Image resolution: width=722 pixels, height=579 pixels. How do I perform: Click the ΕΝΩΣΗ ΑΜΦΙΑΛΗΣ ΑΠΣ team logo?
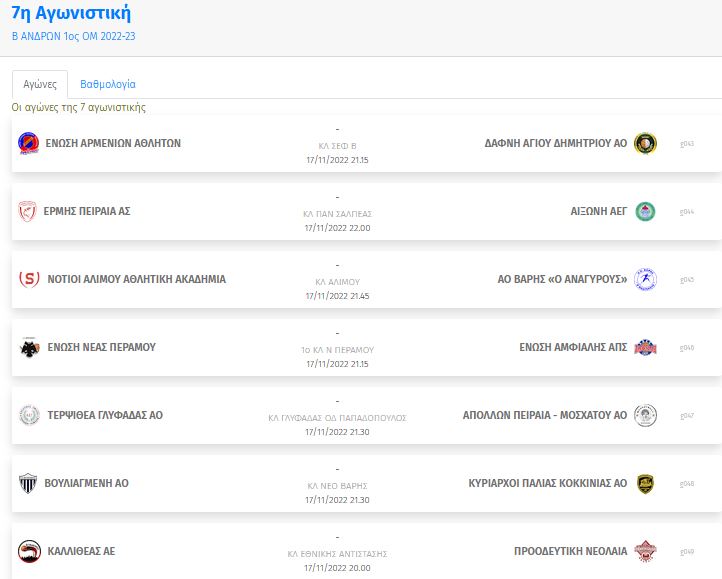tap(646, 347)
